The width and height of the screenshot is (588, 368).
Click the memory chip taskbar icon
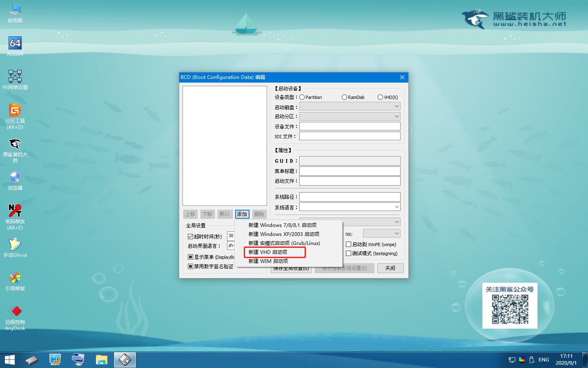pos(32,360)
